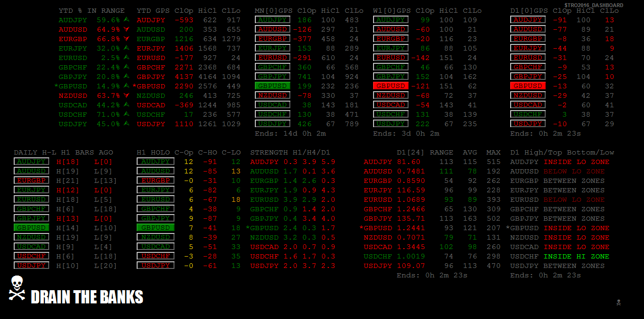The image size is (644, 319).
Task: Click the green GBPUSD button in H1 HOLO
Action: point(156,228)
